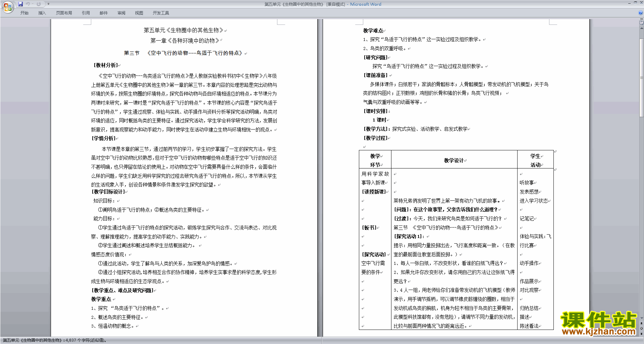Click the 教学重点 heading on page one

point(101,299)
